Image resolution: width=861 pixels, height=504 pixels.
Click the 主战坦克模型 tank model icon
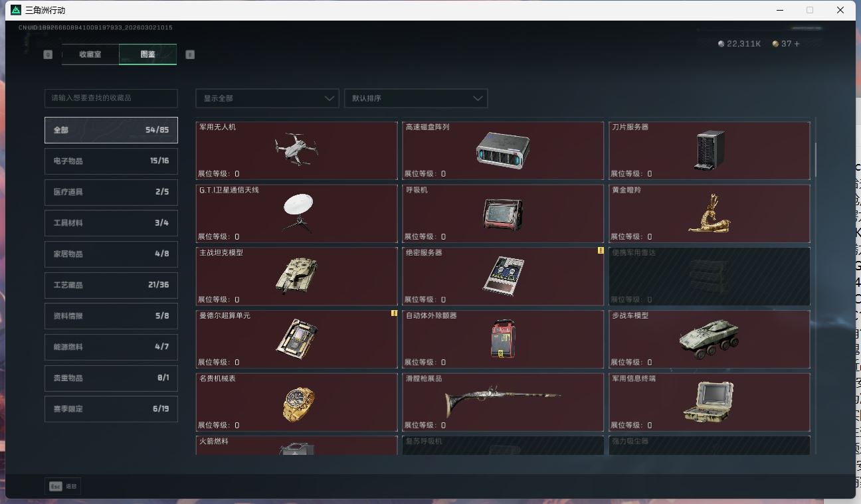pyautogui.click(x=297, y=276)
